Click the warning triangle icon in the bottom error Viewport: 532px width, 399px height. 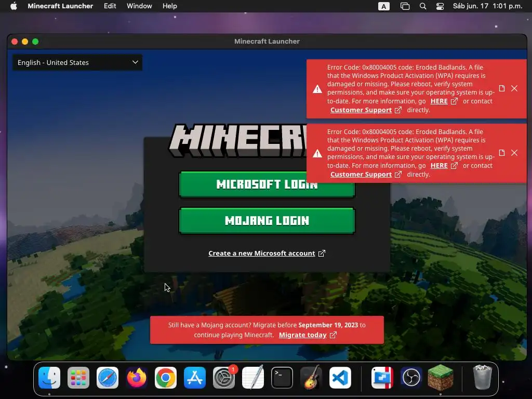pos(317,154)
